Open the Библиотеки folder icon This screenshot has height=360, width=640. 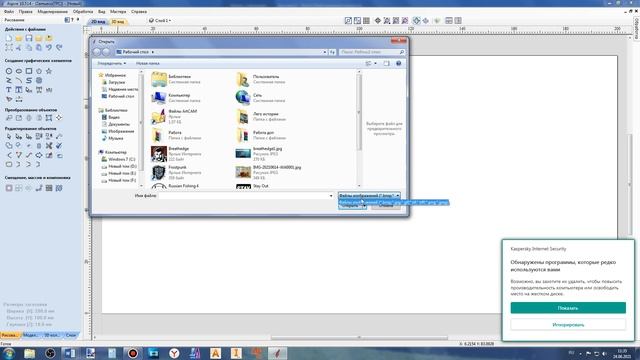coord(159,79)
